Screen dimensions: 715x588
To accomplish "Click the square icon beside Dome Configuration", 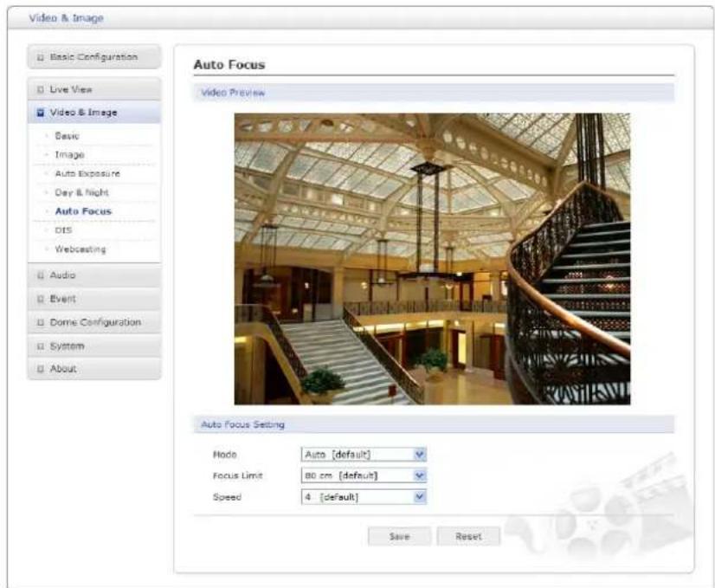I will tap(40, 322).
